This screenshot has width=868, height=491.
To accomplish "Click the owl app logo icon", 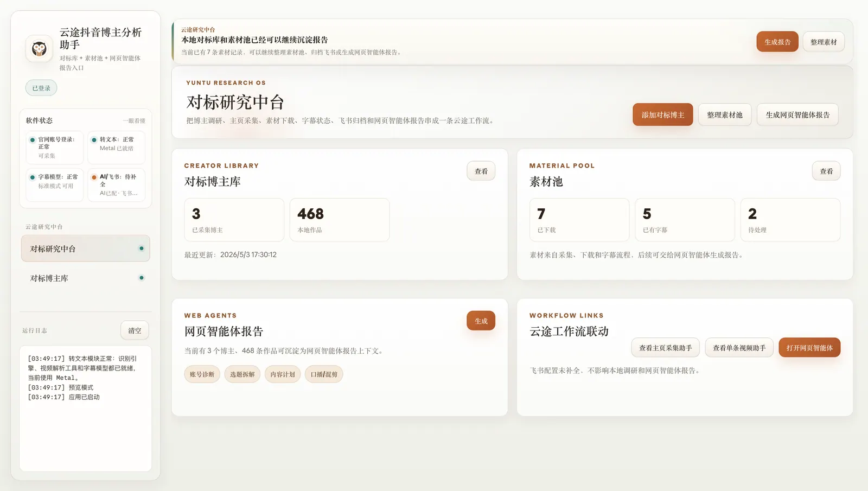I will tap(39, 49).
